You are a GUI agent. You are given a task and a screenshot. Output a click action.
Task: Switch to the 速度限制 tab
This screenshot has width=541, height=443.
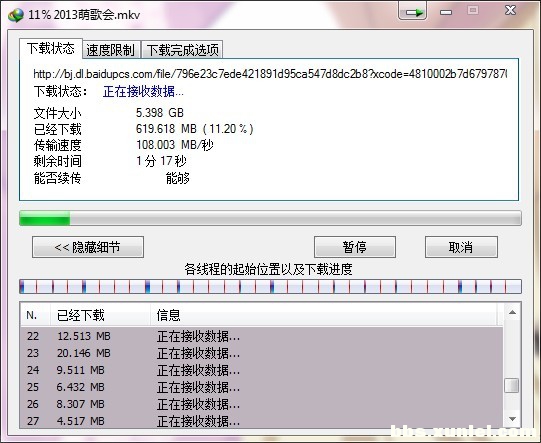coord(111,50)
